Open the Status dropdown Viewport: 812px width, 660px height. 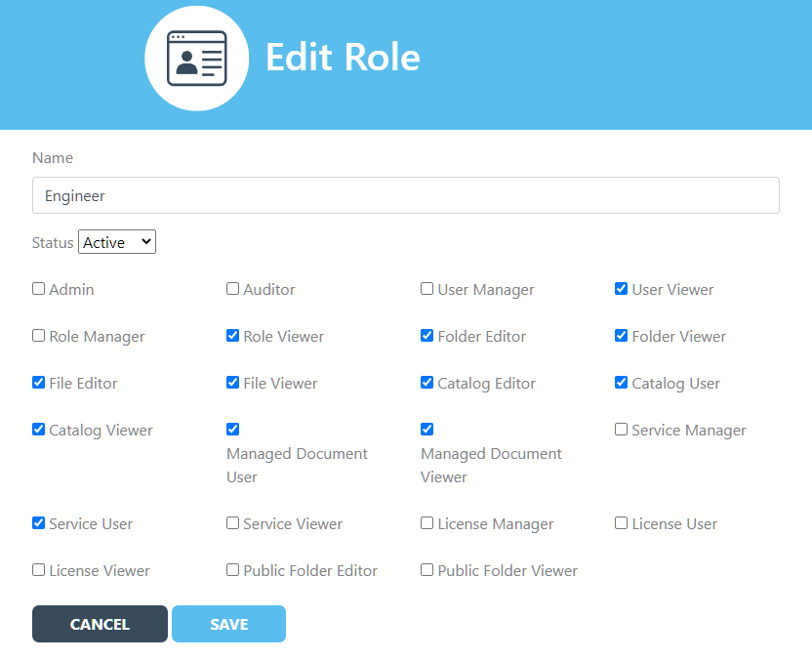[116, 241]
